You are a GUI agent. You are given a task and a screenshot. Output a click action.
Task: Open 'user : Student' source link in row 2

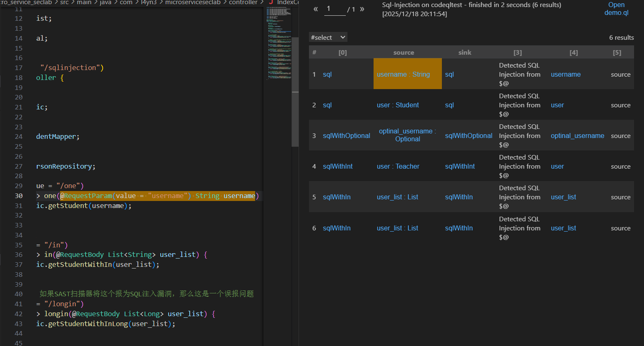(x=398, y=105)
